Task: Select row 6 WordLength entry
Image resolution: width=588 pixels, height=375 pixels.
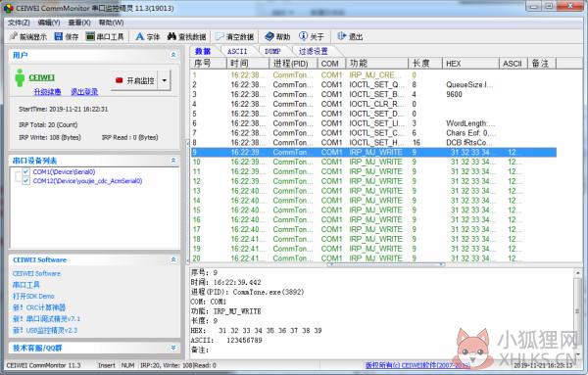Action: pos(373,123)
